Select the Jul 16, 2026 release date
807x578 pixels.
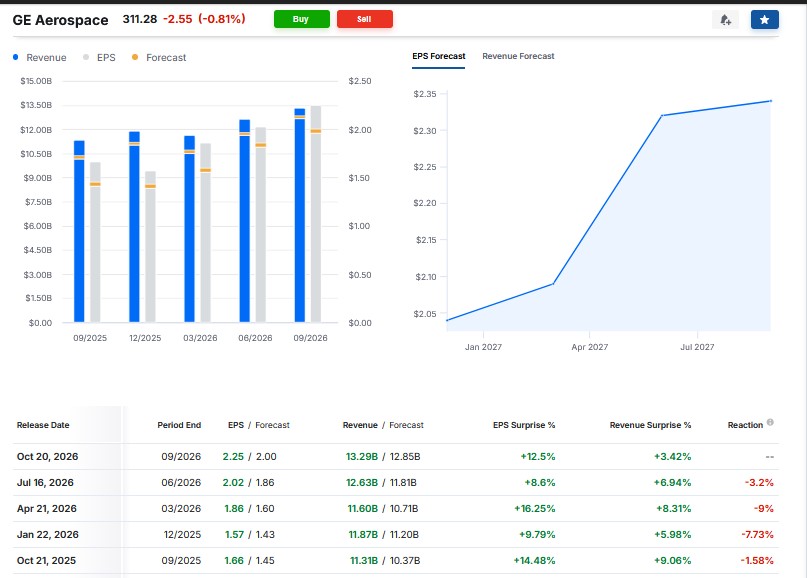(x=45, y=483)
